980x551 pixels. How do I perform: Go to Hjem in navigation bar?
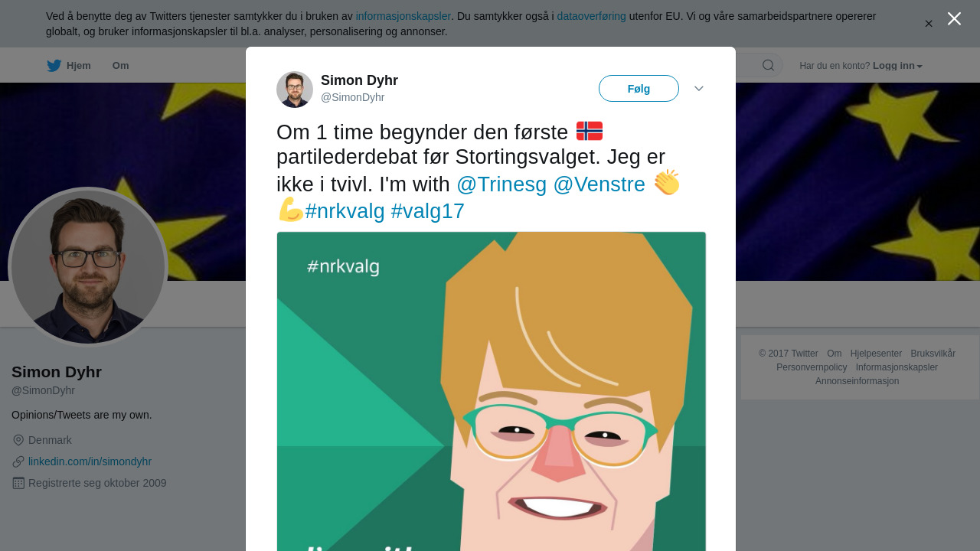(x=78, y=66)
